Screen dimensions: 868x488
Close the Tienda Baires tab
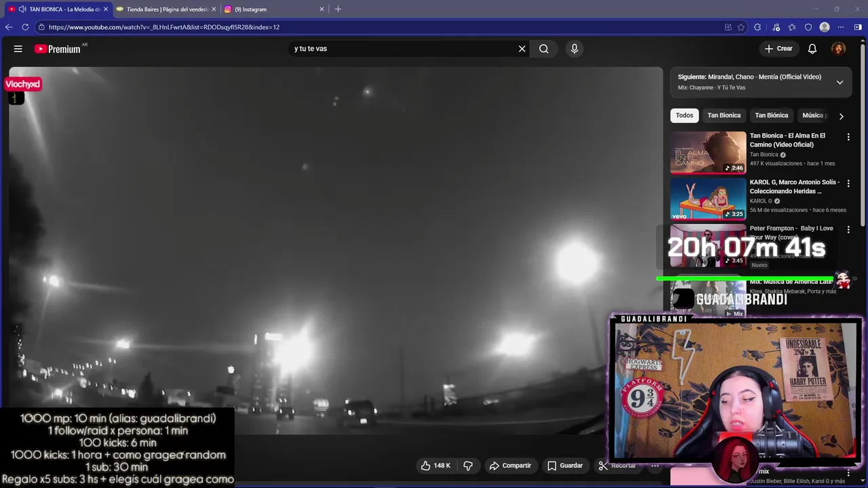[x=214, y=9]
